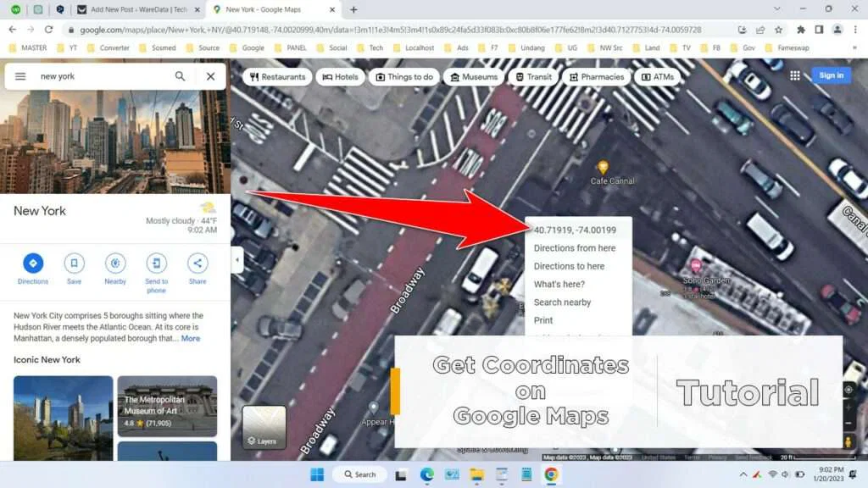Select the Send to phone icon
The height and width of the screenshot is (488, 868).
pos(156,269)
